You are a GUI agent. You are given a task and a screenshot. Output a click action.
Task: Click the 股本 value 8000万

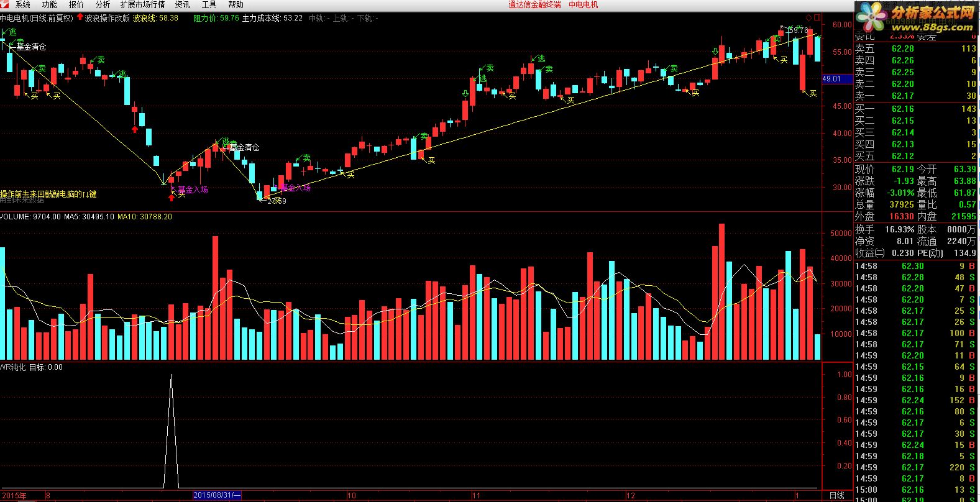coord(963,229)
